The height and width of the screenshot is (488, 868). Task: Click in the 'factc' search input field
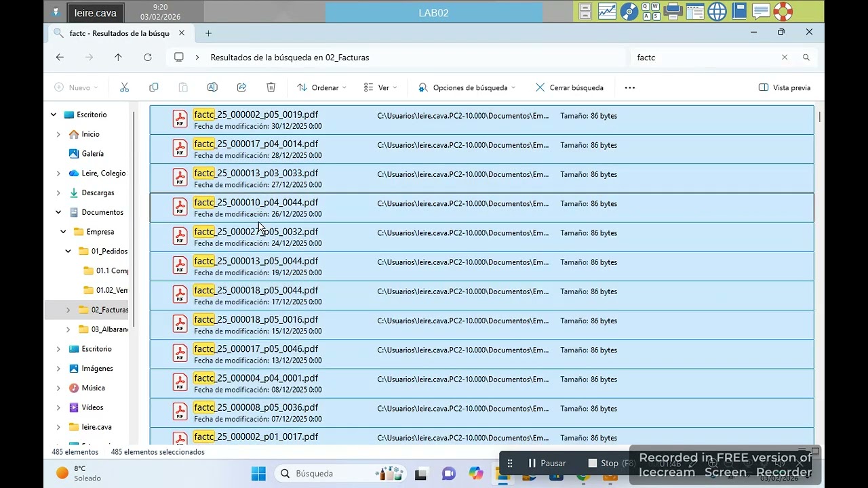[705, 58]
